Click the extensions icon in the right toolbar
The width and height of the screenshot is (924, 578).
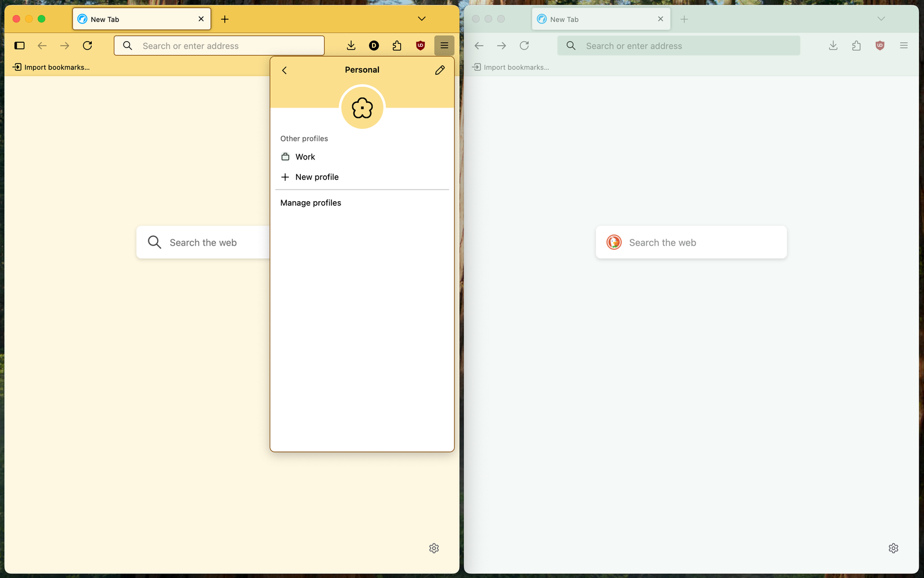pos(856,45)
